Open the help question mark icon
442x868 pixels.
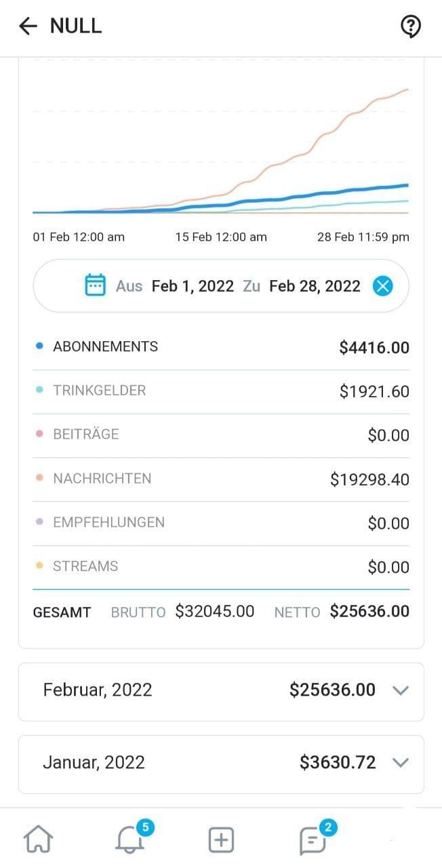411,26
